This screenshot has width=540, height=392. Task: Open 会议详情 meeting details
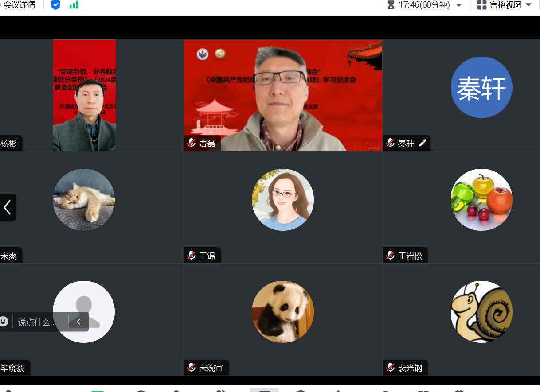coord(20,5)
